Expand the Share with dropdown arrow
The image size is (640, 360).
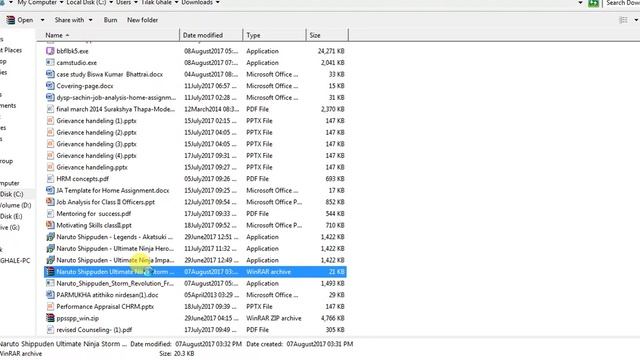point(90,20)
